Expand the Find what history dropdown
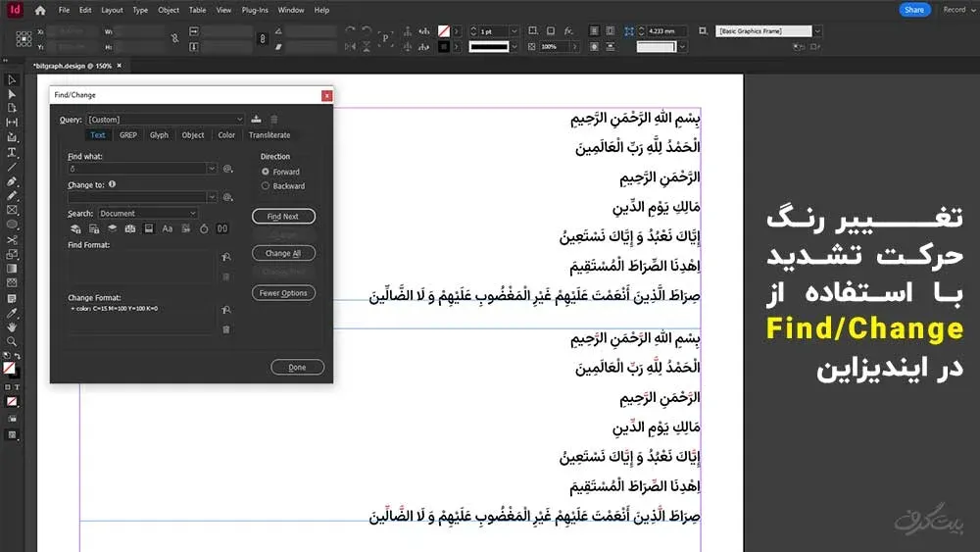Viewport: 980px width, 552px height. coord(212,169)
